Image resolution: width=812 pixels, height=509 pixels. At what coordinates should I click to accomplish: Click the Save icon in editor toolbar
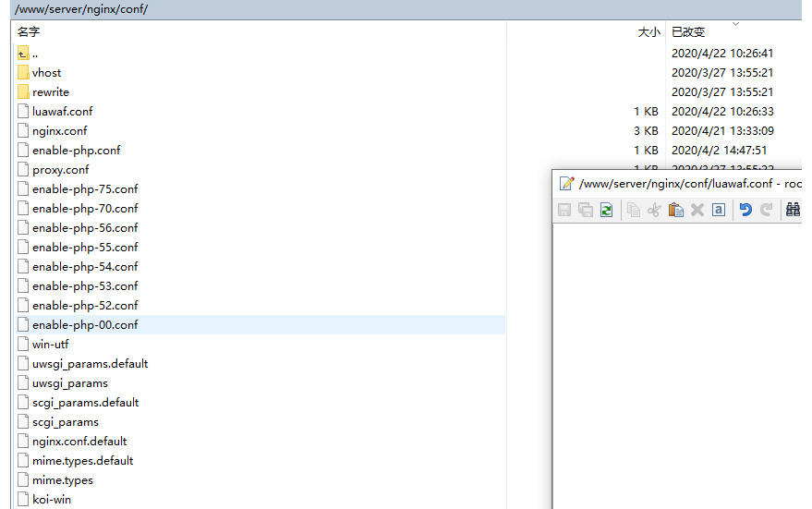(564, 210)
